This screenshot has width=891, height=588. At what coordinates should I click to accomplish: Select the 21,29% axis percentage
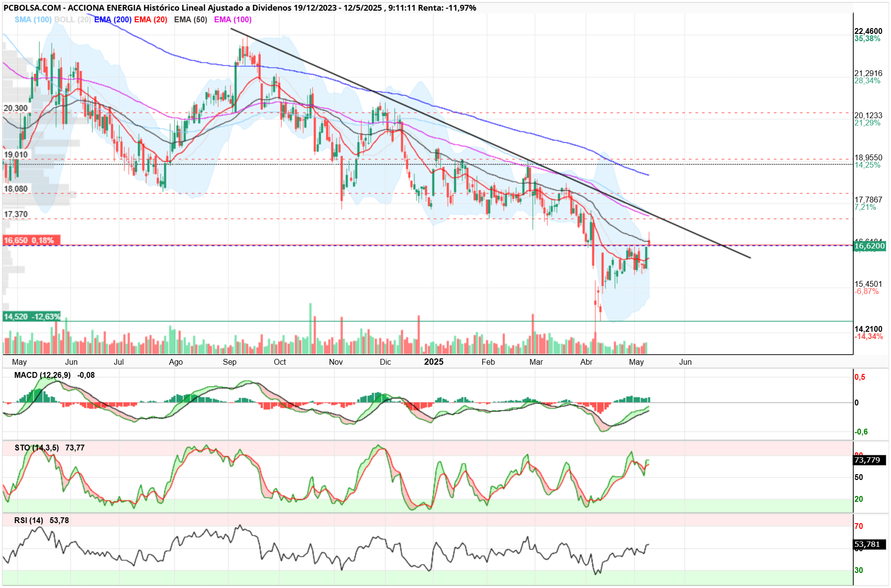tap(867, 123)
